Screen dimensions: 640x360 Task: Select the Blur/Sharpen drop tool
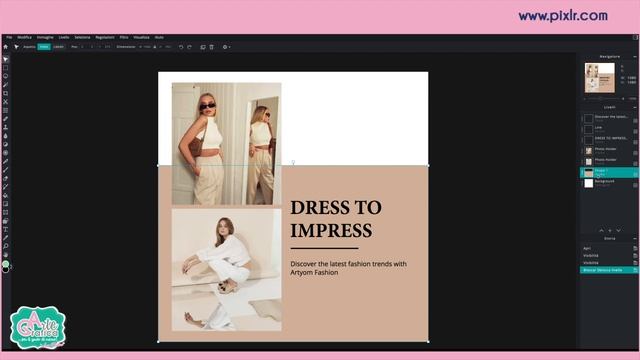point(5,136)
